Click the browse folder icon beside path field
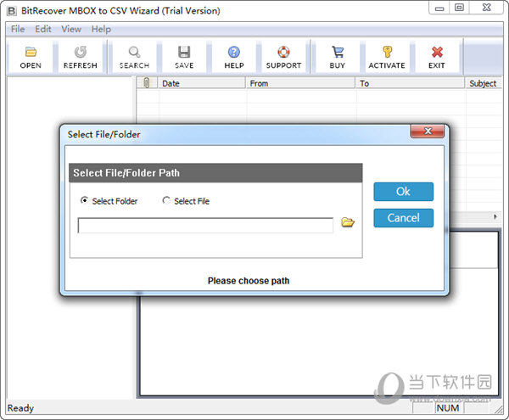The image size is (509, 420). pyautogui.click(x=347, y=222)
